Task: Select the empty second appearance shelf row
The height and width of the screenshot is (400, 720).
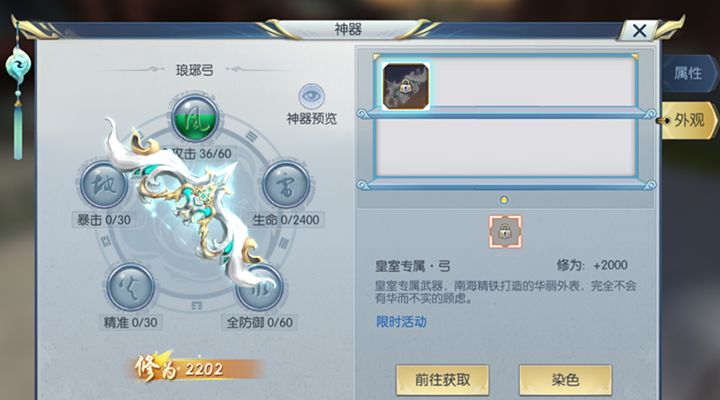Action: coord(506,148)
